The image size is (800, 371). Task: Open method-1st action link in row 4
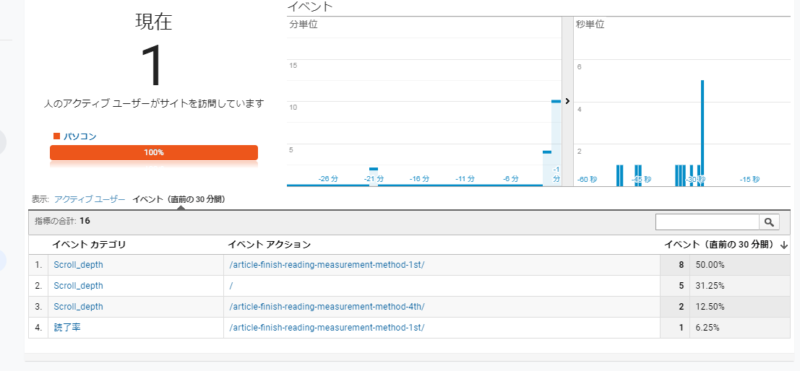[x=327, y=328]
